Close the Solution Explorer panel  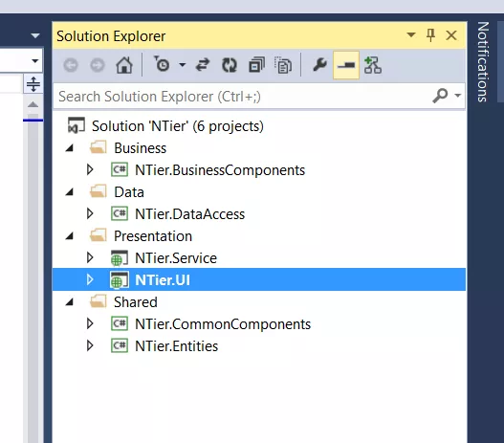[451, 35]
